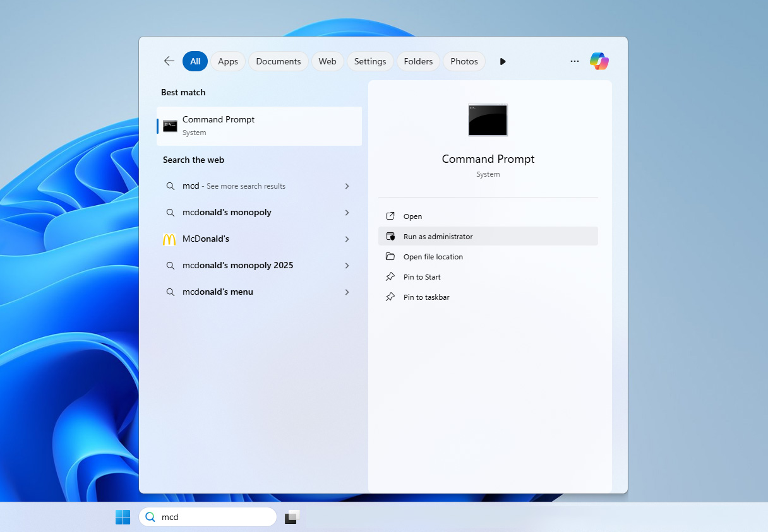Select the Command Prompt best match result
Screen dimensions: 768x532
(x=259, y=126)
